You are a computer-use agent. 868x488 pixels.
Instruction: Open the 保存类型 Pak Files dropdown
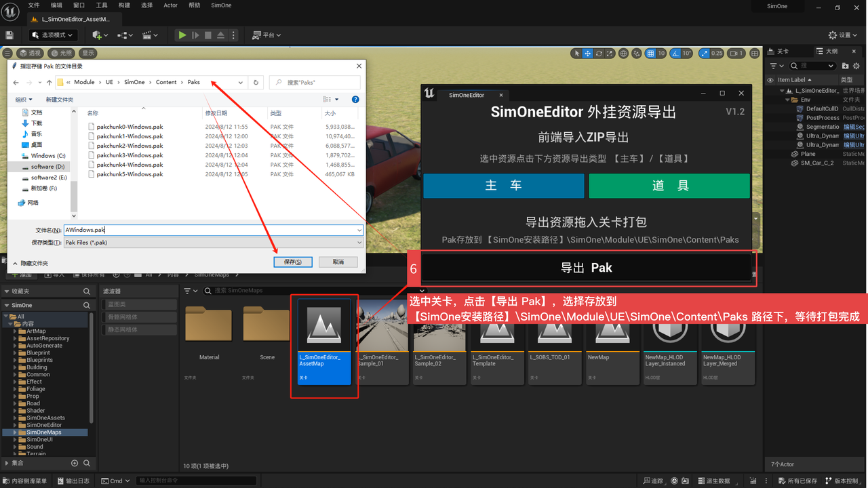(x=359, y=242)
